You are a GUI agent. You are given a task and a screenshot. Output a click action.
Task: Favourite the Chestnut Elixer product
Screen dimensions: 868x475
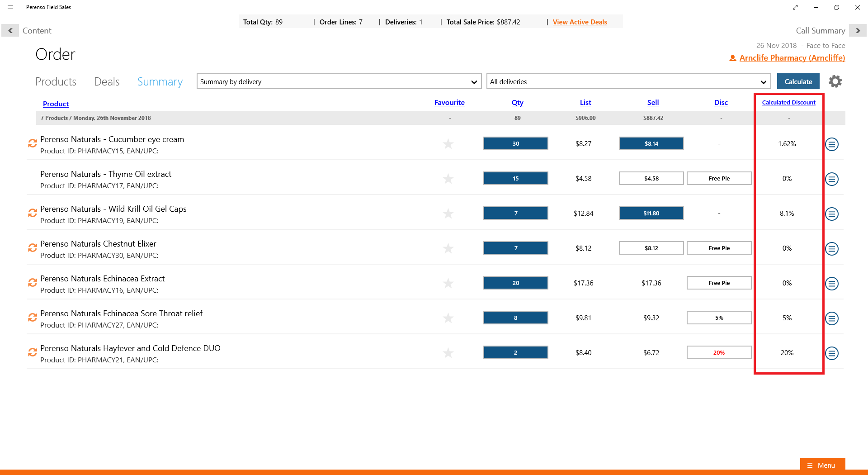coord(448,248)
